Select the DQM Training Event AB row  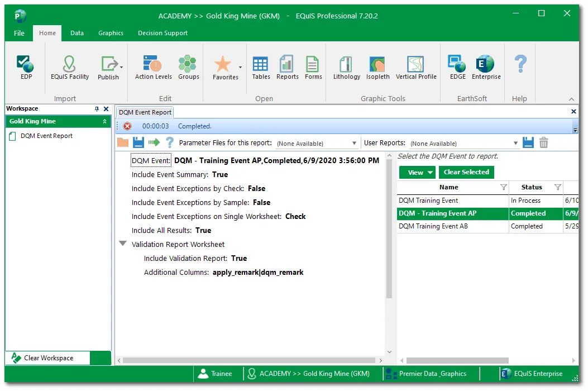[x=487, y=226]
